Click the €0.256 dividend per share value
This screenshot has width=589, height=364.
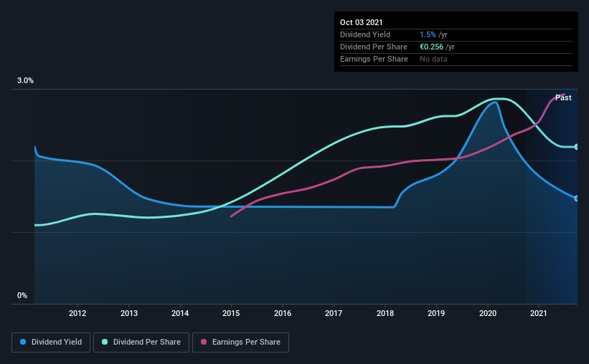(432, 47)
